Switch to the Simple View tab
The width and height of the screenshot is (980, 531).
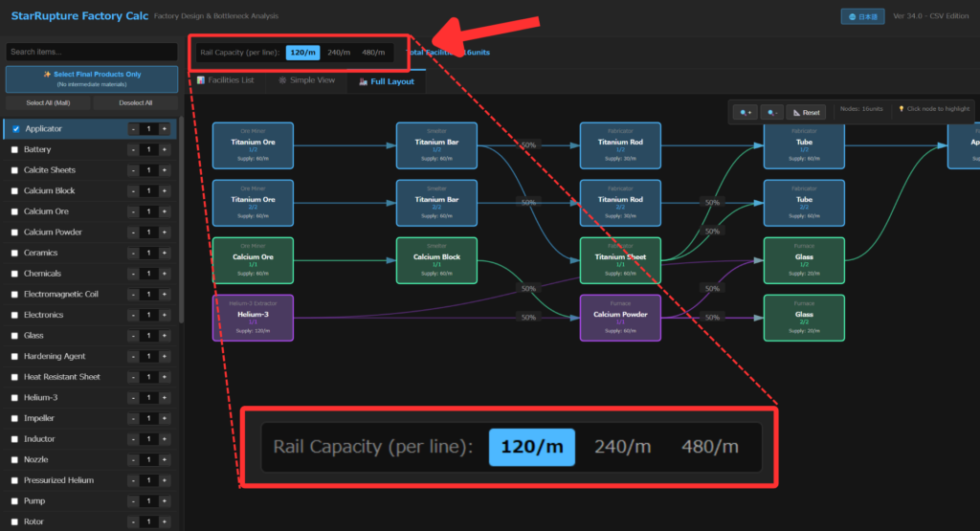tap(306, 81)
